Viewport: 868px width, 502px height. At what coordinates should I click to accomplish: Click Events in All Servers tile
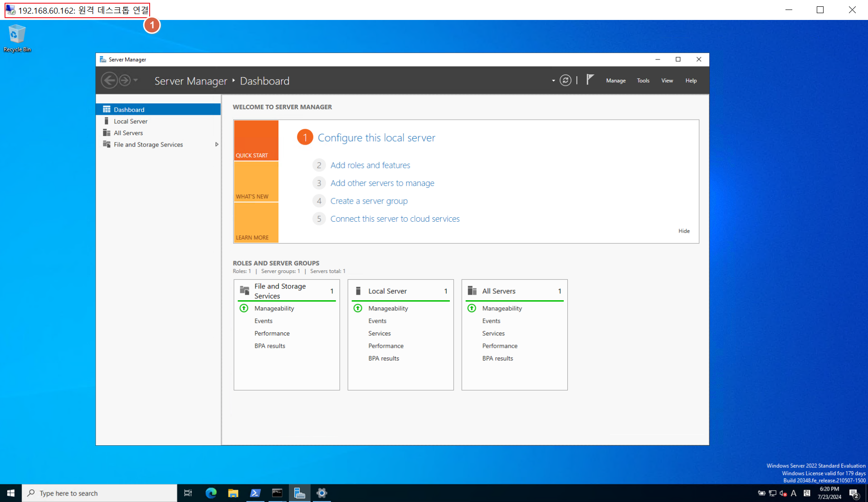[491, 321]
